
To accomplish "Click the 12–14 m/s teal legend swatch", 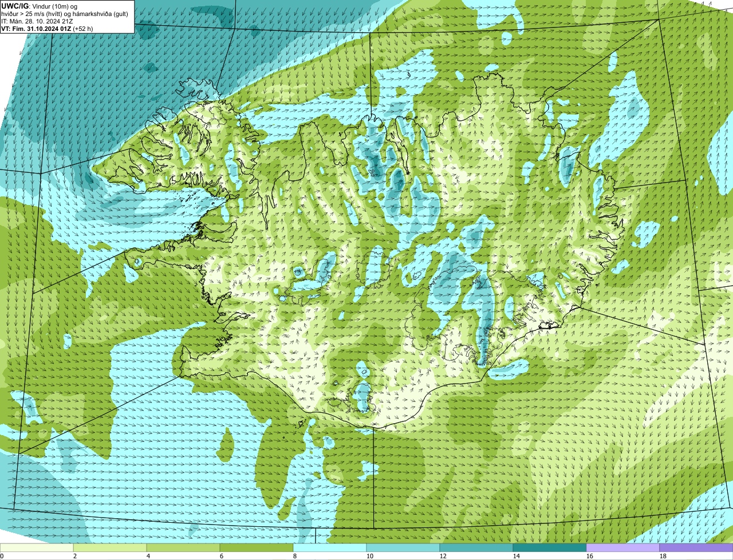I will [476, 547].
